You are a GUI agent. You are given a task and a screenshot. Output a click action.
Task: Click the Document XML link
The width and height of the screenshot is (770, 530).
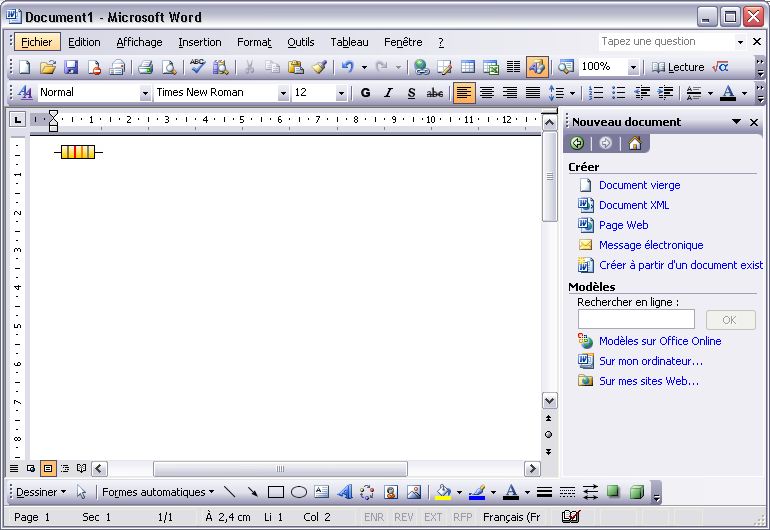click(633, 205)
